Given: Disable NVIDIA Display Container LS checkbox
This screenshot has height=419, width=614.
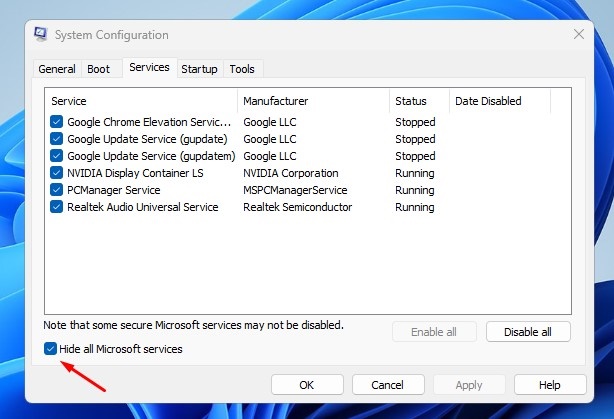Looking at the screenshot, I should pyautogui.click(x=57, y=173).
